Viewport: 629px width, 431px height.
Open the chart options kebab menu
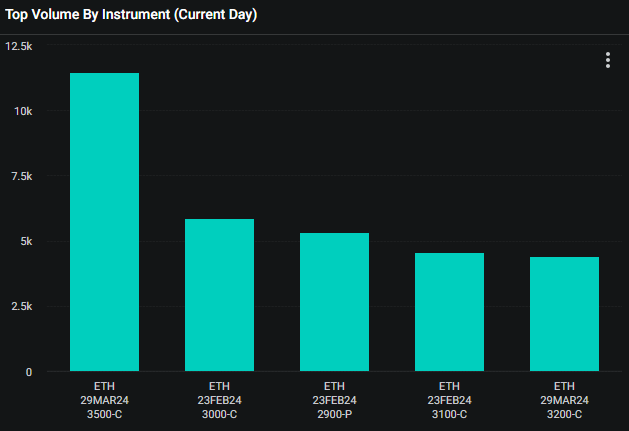607,60
